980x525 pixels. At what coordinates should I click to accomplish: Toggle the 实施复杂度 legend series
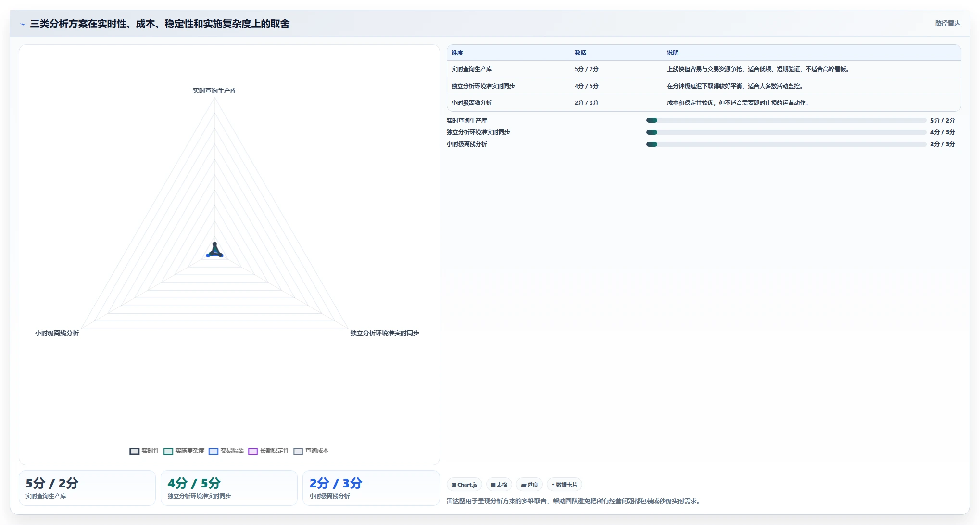tap(184, 451)
